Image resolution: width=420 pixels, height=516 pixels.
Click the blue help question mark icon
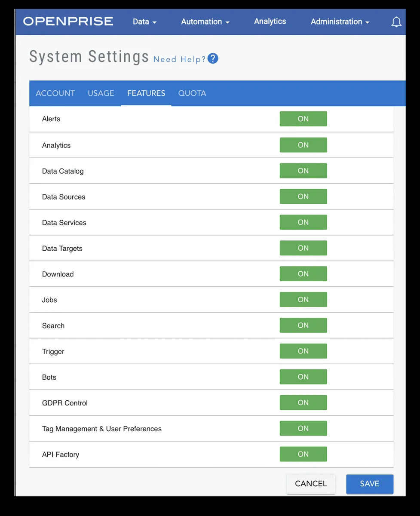(x=213, y=58)
